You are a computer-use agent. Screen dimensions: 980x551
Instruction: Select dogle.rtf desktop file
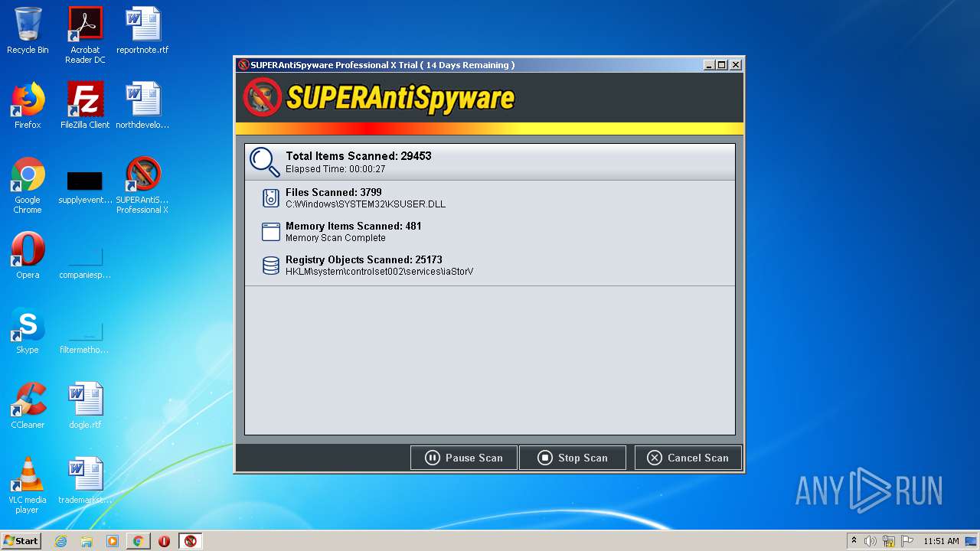(85, 406)
